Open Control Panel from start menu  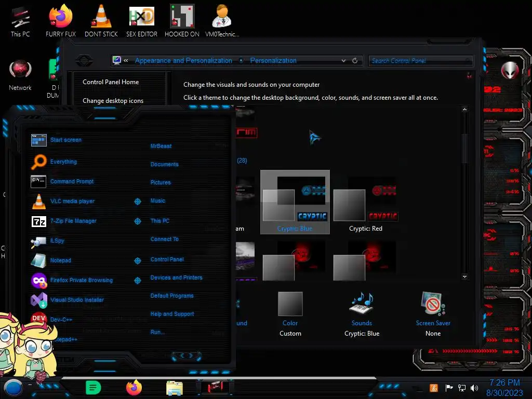[167, 260]
